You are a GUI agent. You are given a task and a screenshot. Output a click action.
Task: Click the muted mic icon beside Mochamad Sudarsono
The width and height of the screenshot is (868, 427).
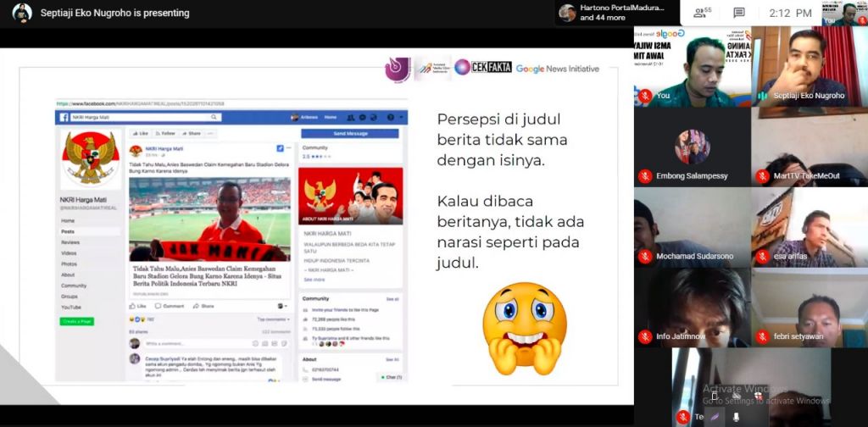[x=645, y=256]
